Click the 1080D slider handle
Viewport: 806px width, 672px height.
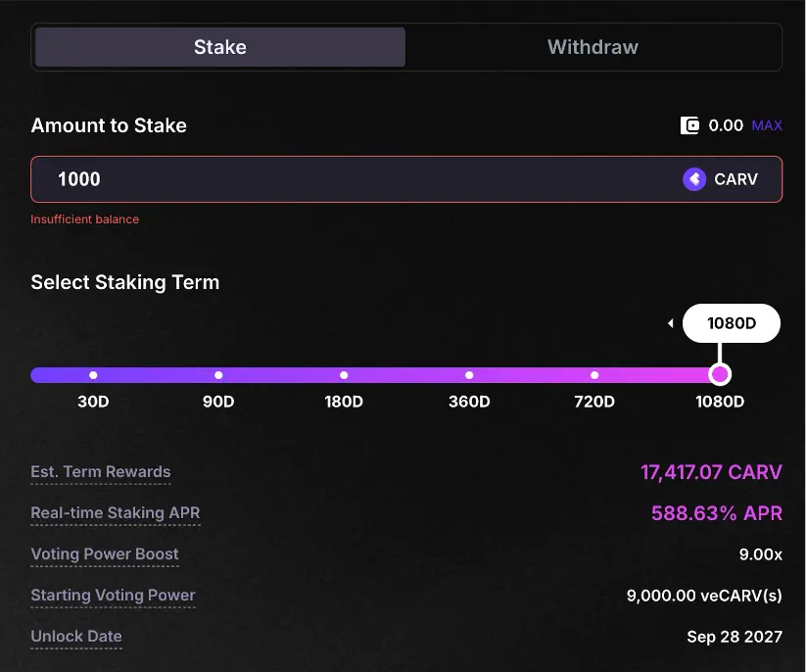(x=720, y=374)
